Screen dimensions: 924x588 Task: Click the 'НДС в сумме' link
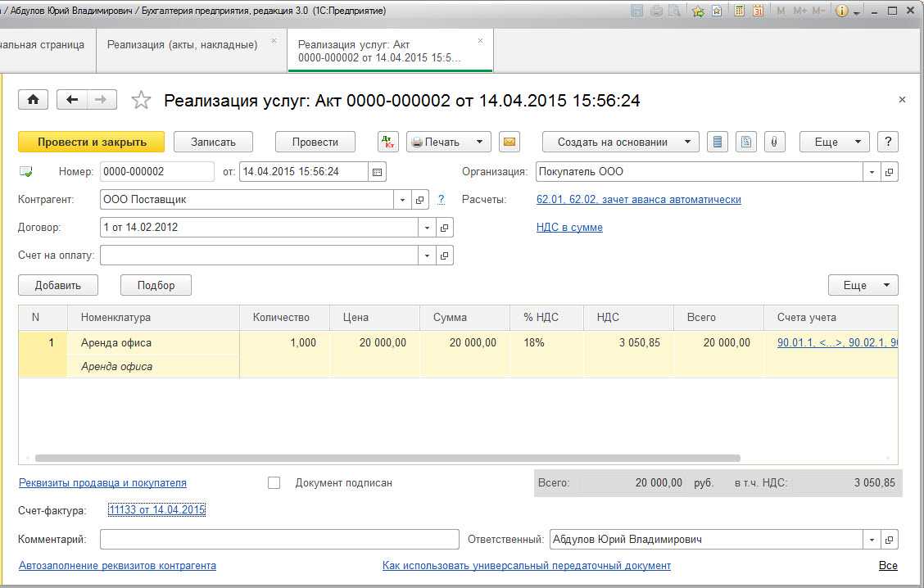(569, 228)
